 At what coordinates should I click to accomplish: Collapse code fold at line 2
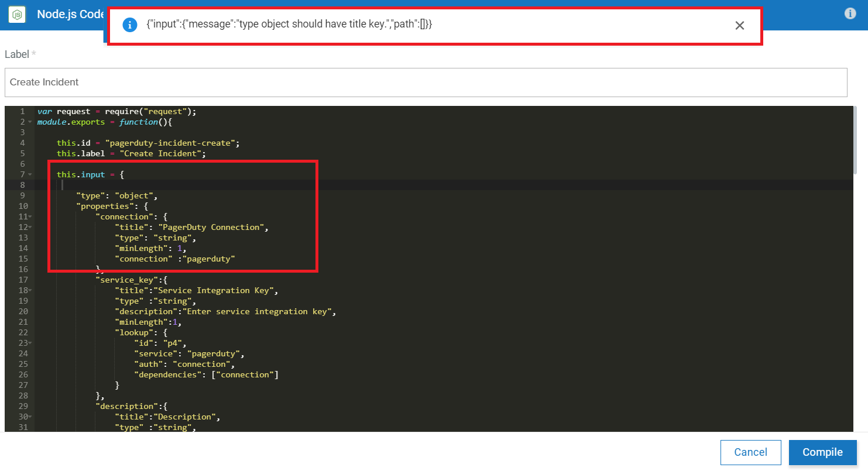[30, 122]
